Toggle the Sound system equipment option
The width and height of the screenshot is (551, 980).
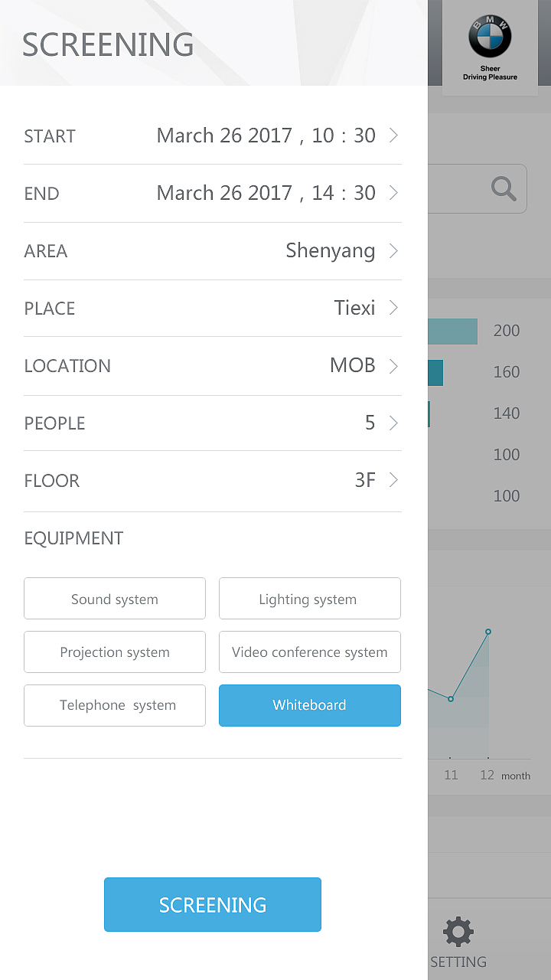tap(115, 599)
